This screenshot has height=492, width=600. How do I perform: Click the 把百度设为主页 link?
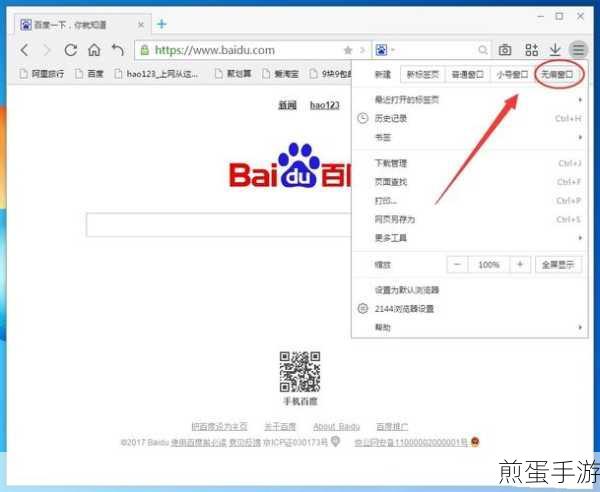point(219,426)
